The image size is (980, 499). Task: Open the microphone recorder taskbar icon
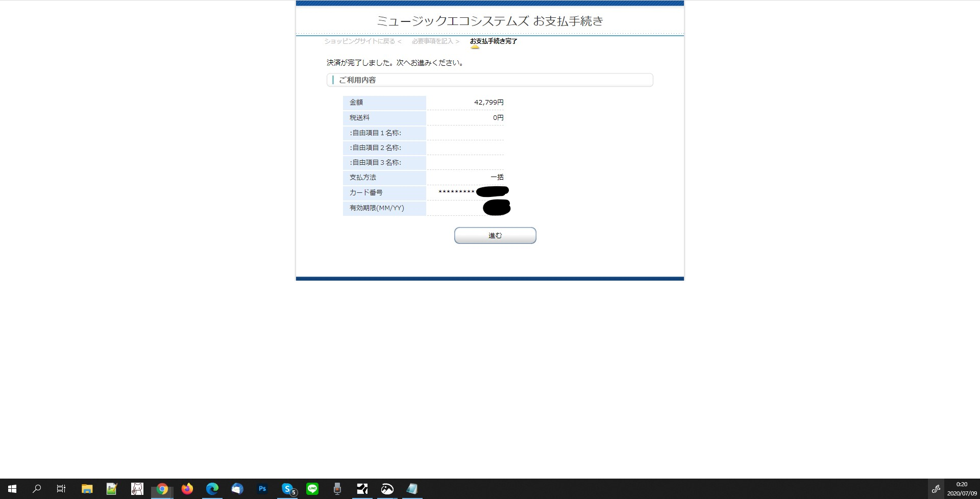click(337, 489)
